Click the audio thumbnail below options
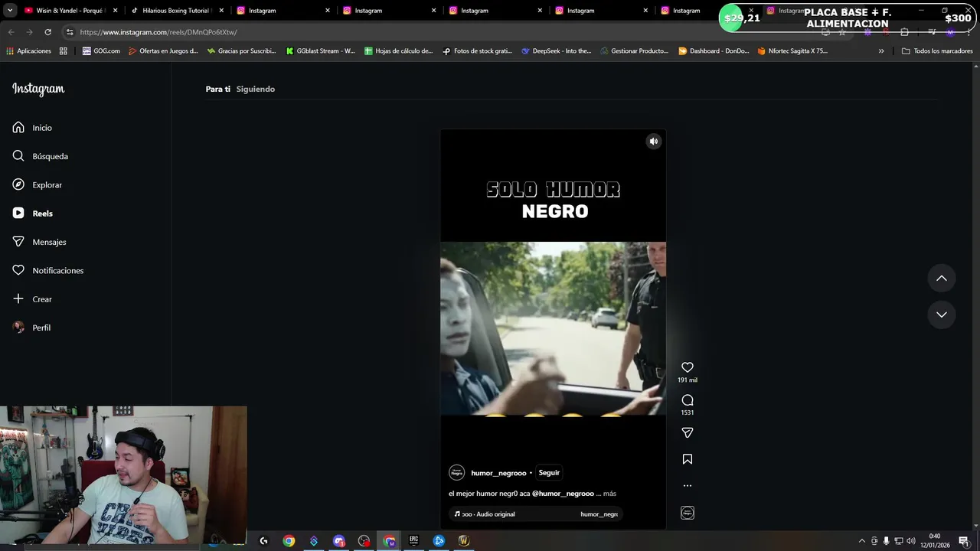 coord(688,513)
